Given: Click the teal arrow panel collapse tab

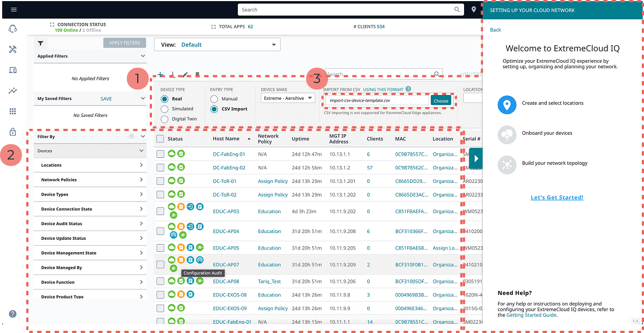Looking at the screenshot, I should pyautogui.click(x=476, y=158).
